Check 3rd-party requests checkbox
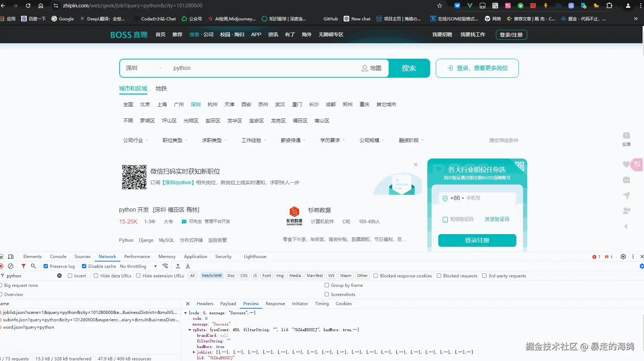Viewport: 644px width, 361px height. coord(484,276)
